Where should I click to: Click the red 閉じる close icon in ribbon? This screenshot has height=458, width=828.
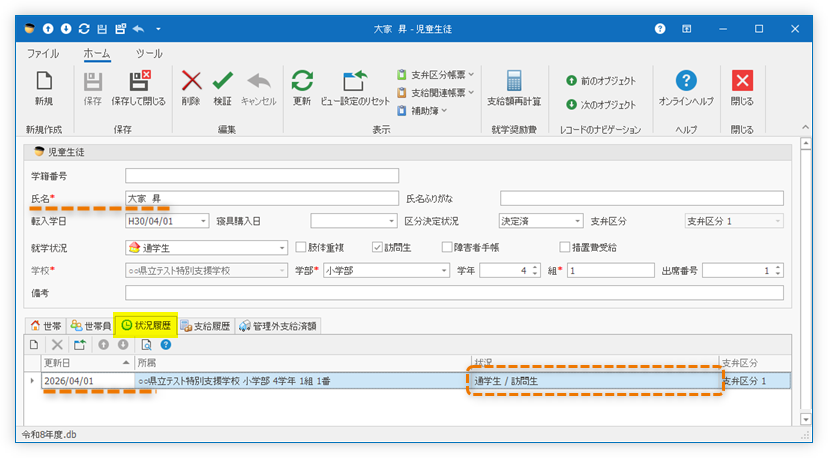[742, 81]
